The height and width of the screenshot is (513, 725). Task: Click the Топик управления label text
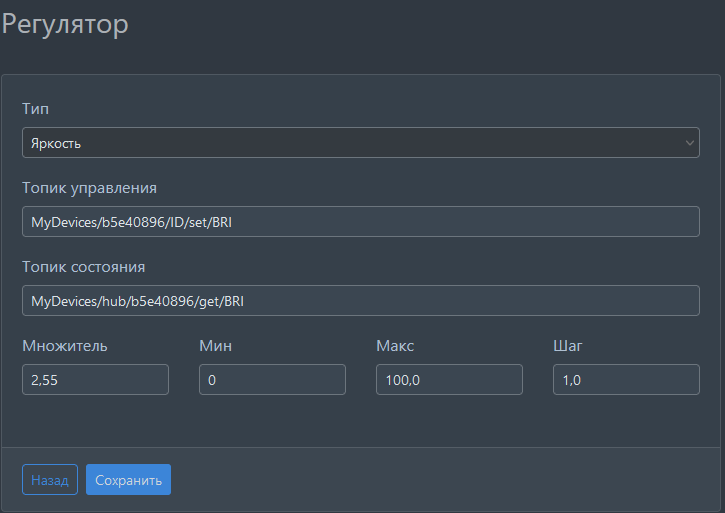(89, 187)
